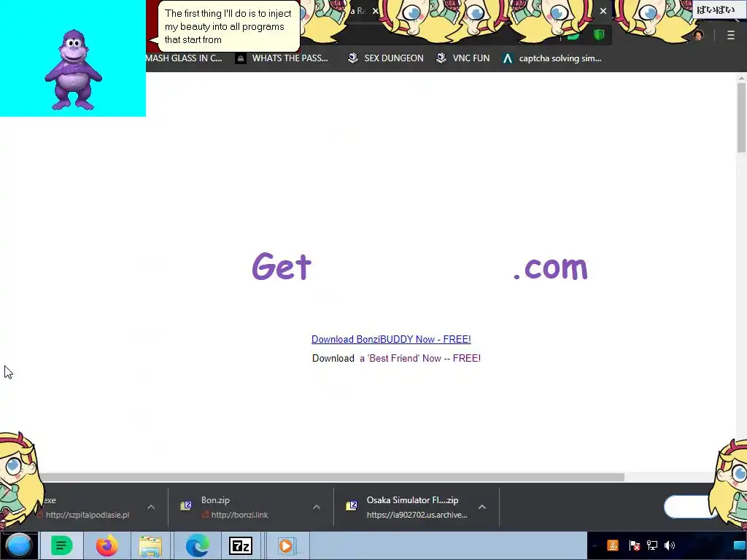Screen dimensions: 747x560
Task: Expand options for Osaka Simulator download
Action: point(481,507)
